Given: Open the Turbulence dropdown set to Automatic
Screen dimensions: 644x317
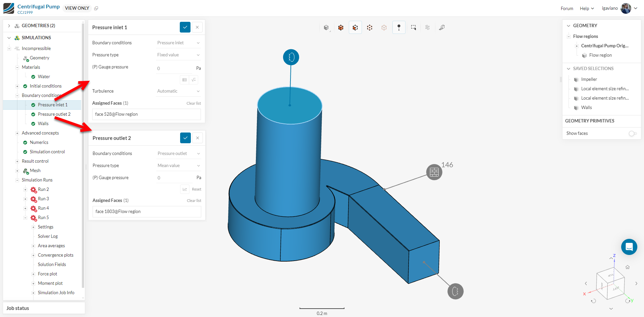Looking at the screenshot, I should point(178,91).
